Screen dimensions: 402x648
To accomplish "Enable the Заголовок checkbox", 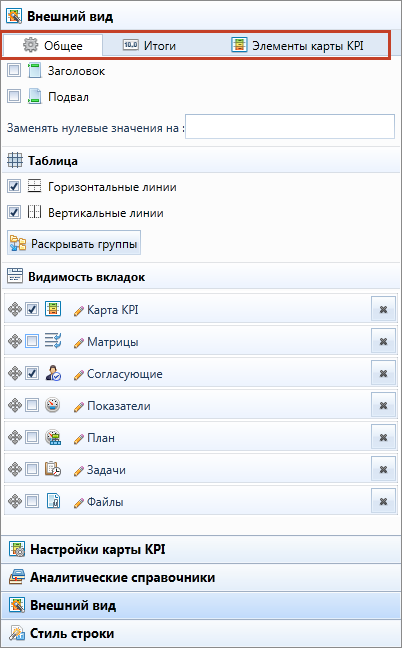I will coord(14,71).
